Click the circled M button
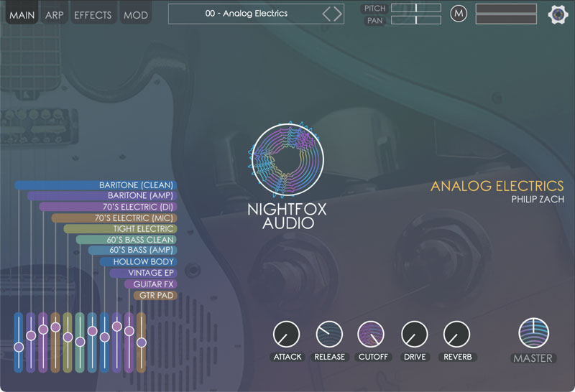575x392 pixels. pos(459,14)
